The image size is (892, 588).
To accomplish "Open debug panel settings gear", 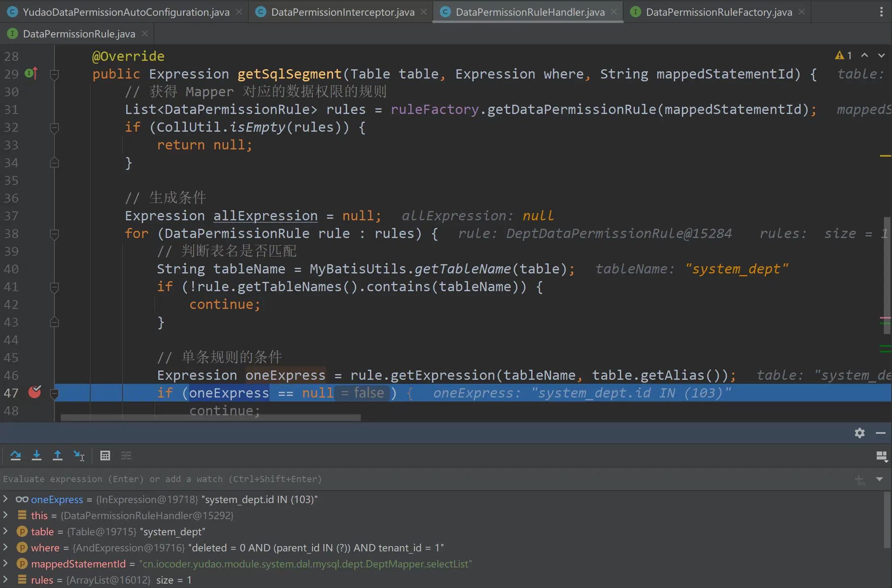I will point(859,433).
